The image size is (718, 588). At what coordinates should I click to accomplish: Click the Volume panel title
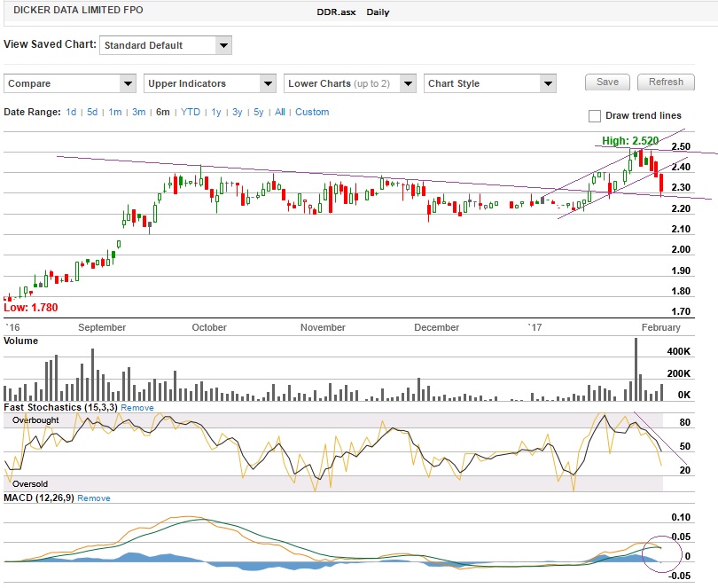21,341
